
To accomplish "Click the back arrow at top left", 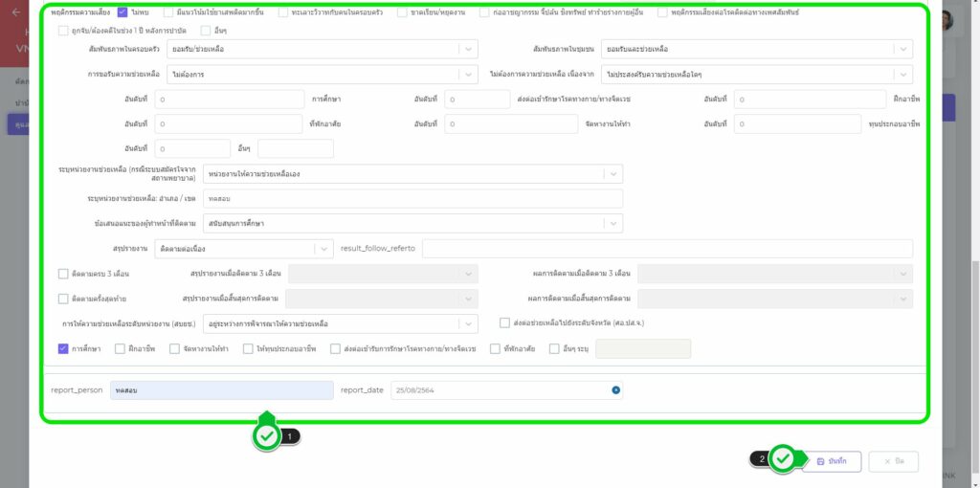I will click(15, 12).
